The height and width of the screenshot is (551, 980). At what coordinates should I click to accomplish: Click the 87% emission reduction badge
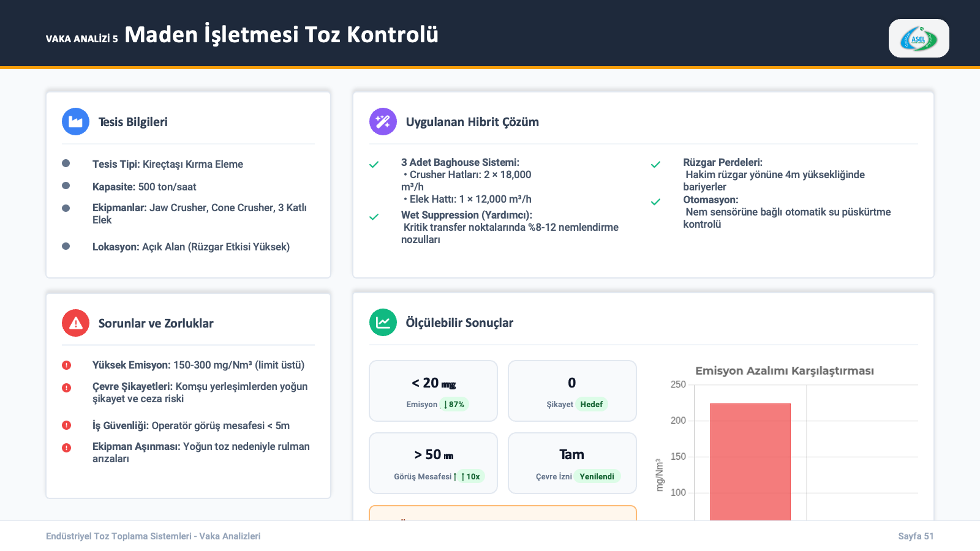click(x=454, y=405)
